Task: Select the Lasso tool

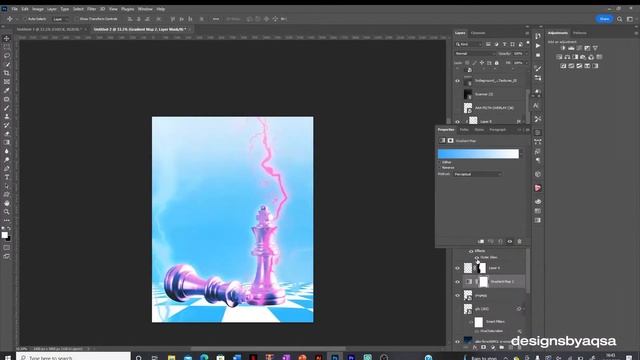Action: (7, 56)
